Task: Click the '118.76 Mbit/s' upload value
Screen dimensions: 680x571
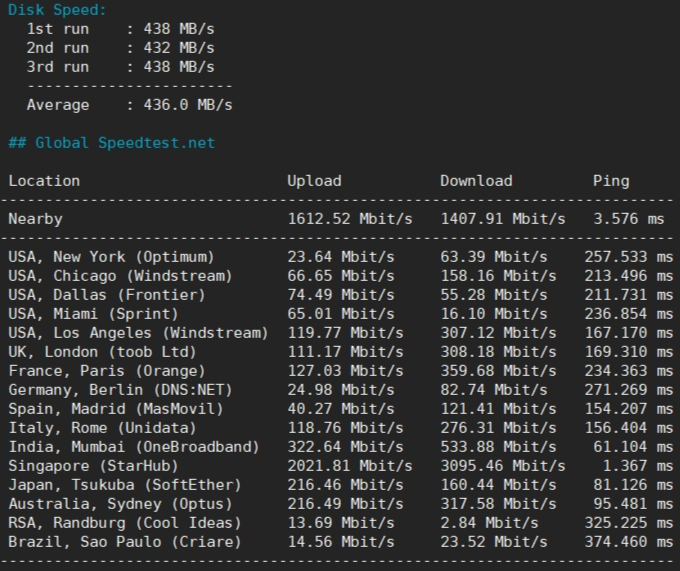Action: pos(345,428)
